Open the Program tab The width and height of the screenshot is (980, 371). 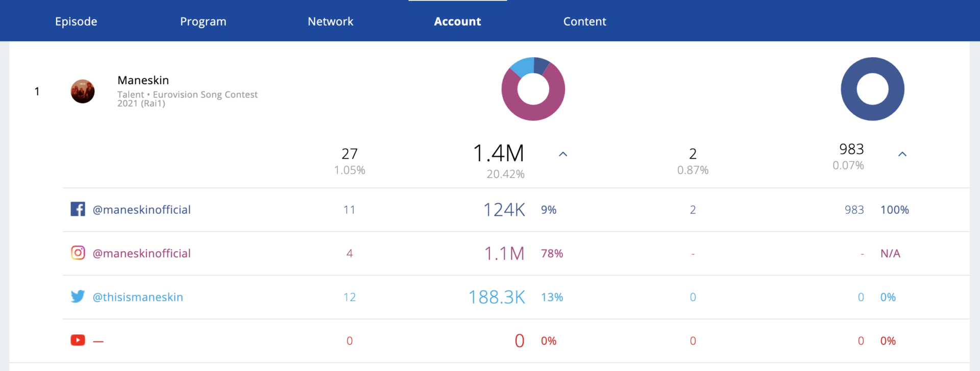pos(203,21)
